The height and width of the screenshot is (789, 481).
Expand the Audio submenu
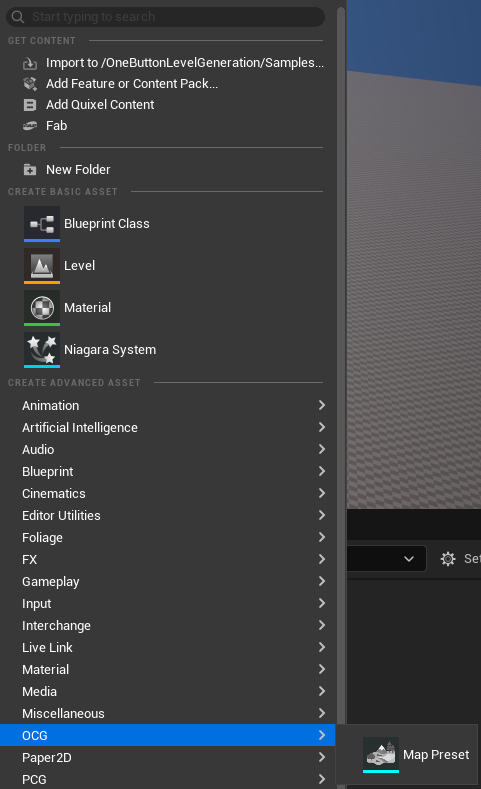pos(168,450)
